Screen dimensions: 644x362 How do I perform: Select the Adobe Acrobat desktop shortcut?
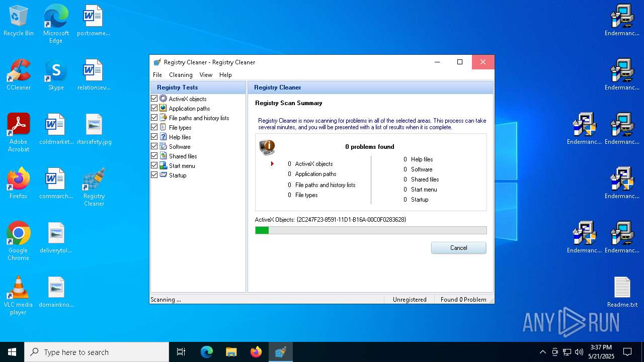click(19, 133)
